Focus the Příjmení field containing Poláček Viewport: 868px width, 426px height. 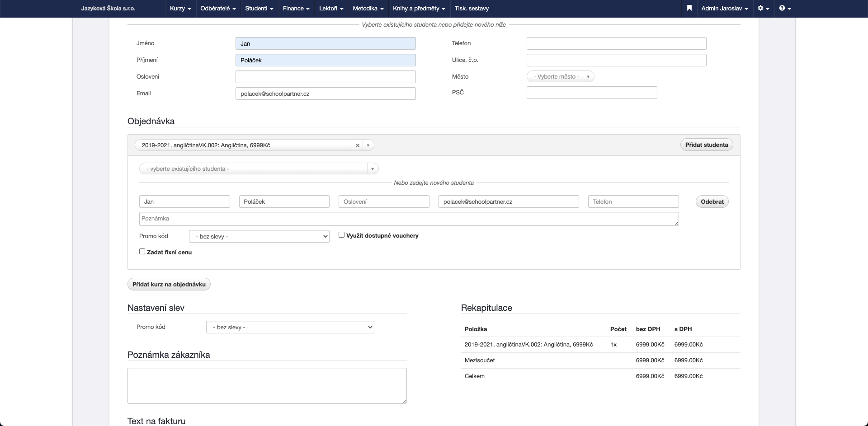click(325, 60)
